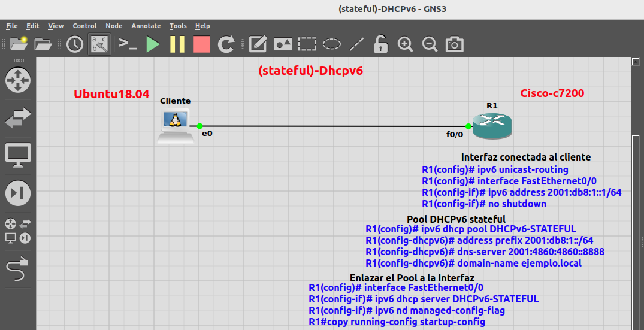Open the Control menu
The image size is (644, 330).
click(84, 26)
